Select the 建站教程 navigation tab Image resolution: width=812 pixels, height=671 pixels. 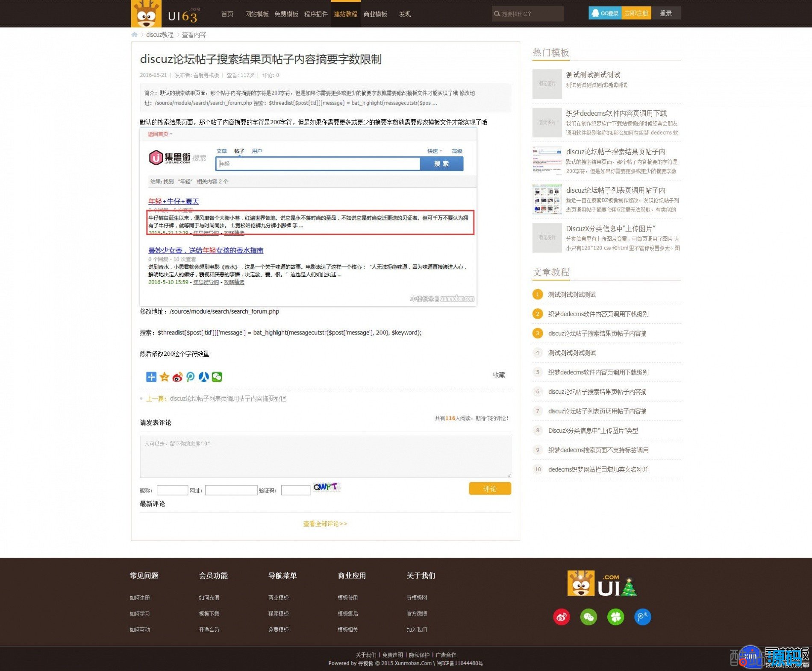345,14
